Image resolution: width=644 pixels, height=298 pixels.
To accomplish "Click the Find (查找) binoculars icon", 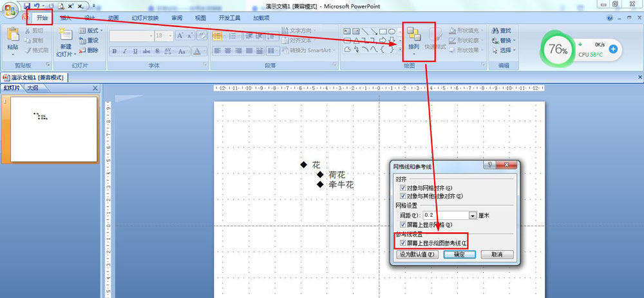I will [493, 30].
